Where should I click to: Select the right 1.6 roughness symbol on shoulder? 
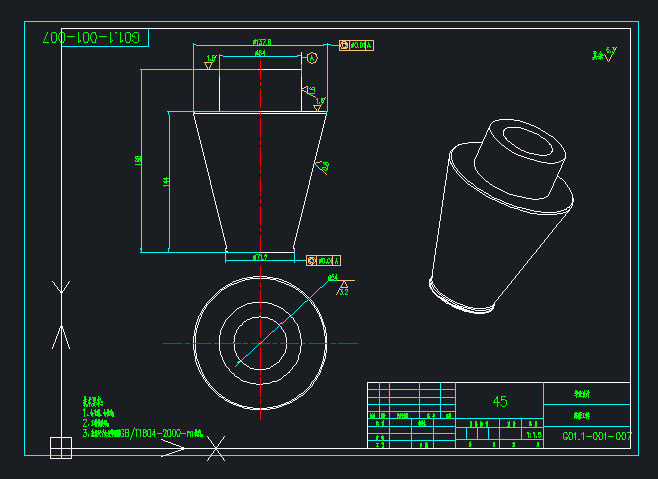click(x=319, y=105)
